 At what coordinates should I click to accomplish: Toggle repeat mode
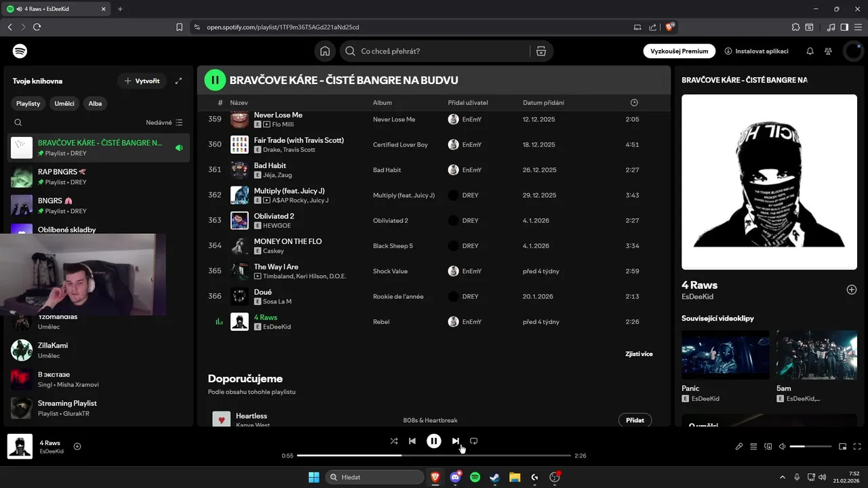(x=474, y=441)
